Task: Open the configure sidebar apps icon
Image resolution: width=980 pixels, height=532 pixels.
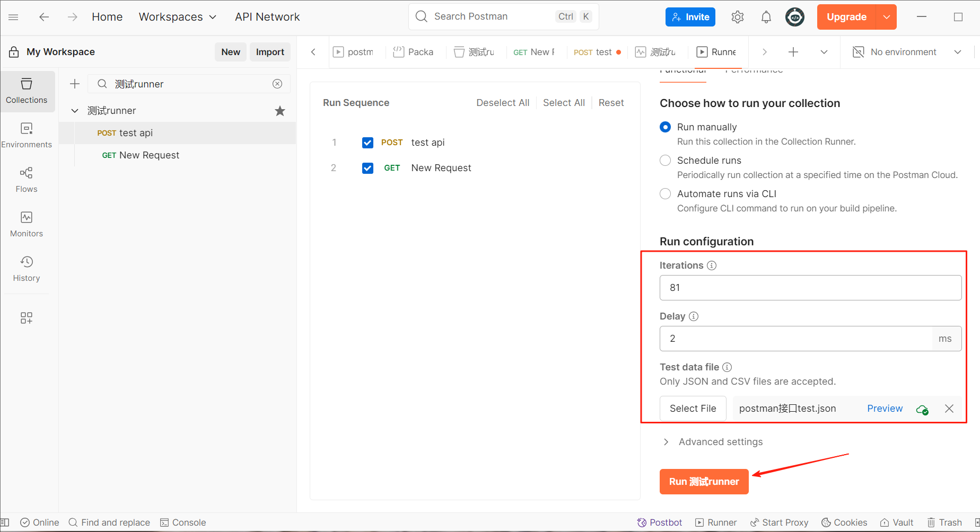Action: (x=27, y=317)
